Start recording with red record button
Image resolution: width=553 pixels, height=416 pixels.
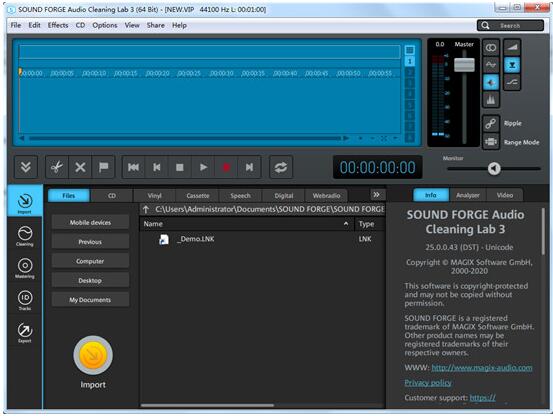[x=226, y=167]
